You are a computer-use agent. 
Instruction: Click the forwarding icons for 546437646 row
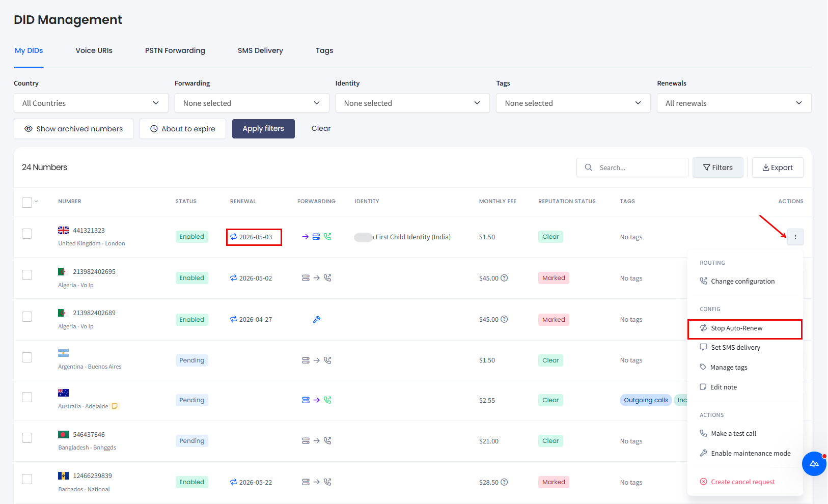point(316,441)
